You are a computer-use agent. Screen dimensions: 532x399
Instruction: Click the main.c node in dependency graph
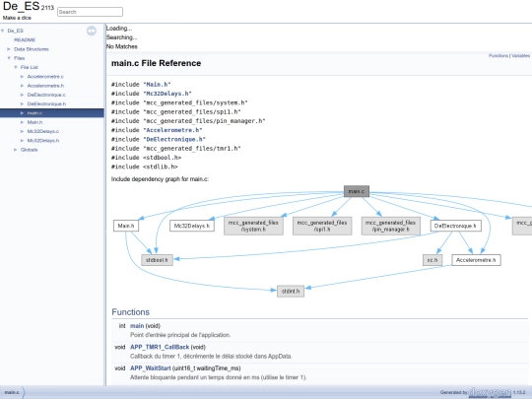[357, 191]
